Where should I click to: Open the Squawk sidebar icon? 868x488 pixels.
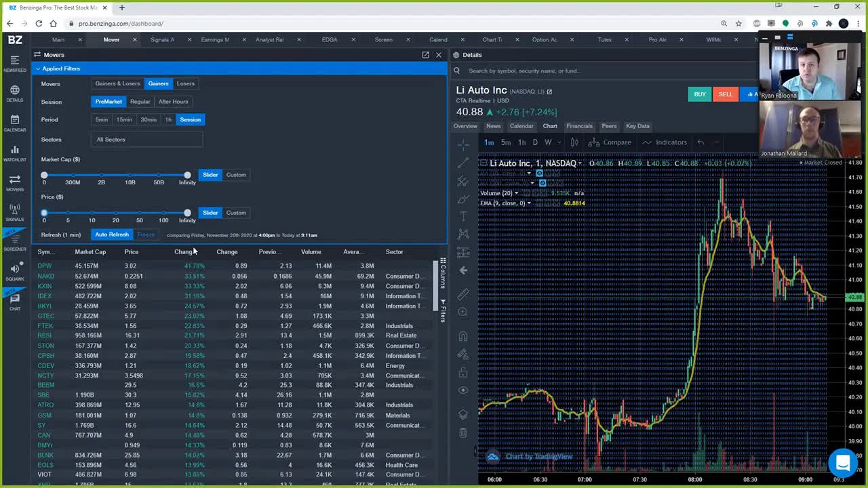(x=15, y=272)
